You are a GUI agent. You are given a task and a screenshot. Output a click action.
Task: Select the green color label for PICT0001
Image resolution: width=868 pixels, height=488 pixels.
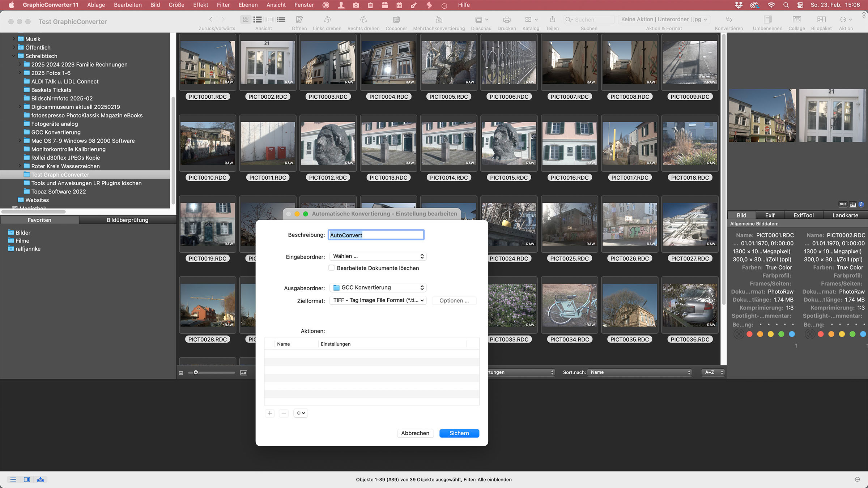click(781, 334)
